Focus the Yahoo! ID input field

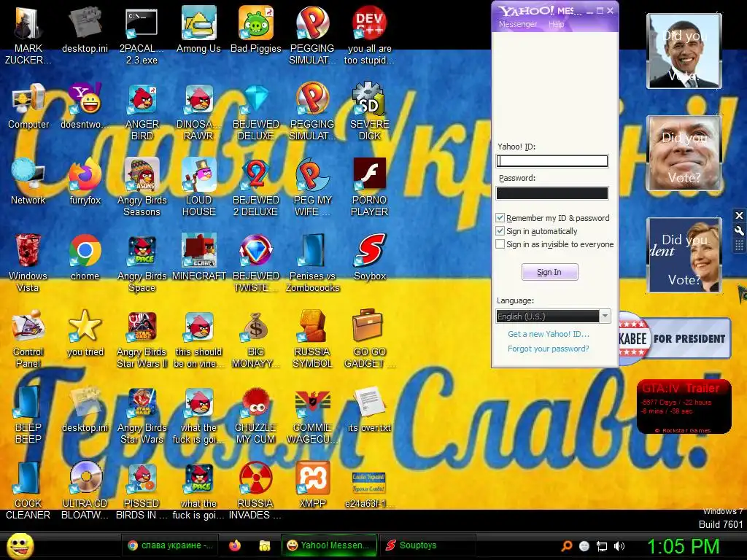click(552, 161)
